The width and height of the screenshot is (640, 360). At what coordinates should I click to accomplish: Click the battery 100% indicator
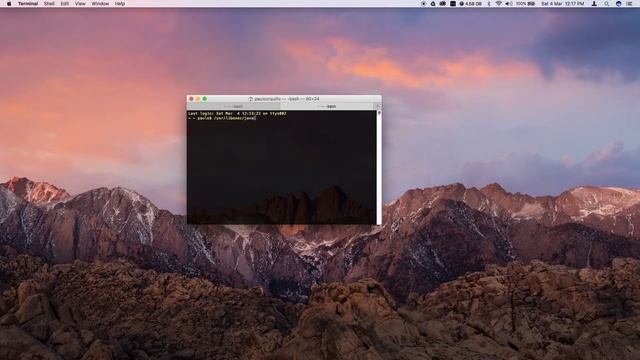pos(525,4)
